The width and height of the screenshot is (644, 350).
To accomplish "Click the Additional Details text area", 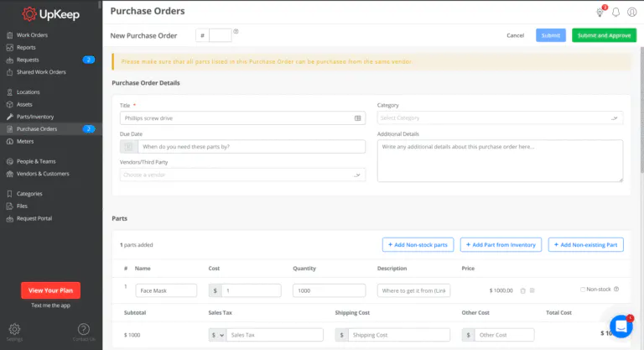I will [500, 160].
